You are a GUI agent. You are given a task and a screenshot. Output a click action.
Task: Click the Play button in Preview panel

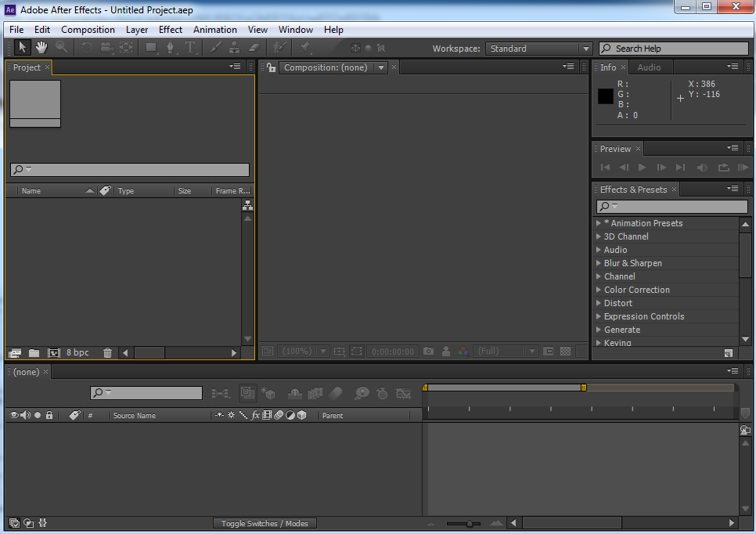tap(643, 168)
